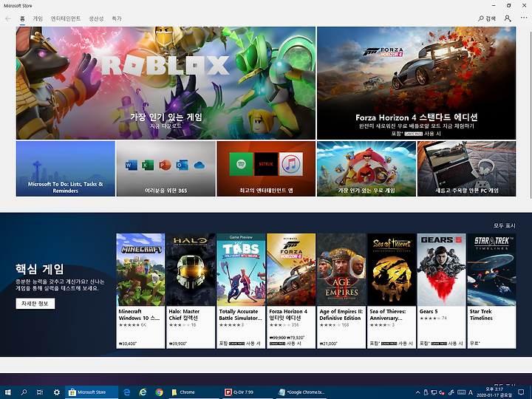The width and height of the screenshot is (532, 399).
Task: Click the Excel icon in the 365 tile
Action: 148,166
